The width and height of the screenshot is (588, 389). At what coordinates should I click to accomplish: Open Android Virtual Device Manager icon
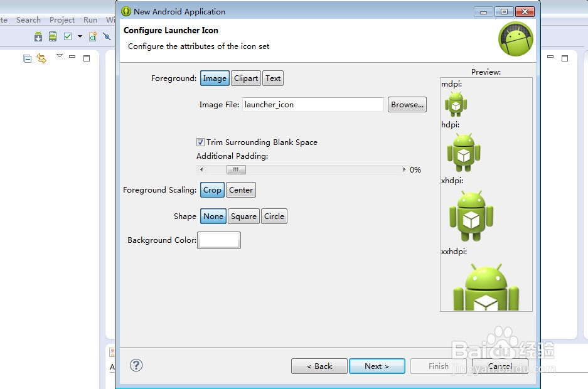point(53,36)
